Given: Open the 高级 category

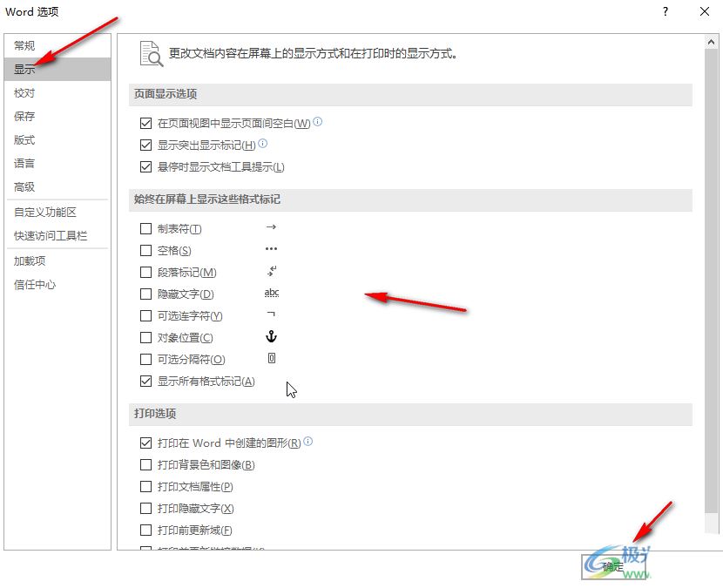Looking at the screenshot, I should pyautogui.click(x=57, y=186).
